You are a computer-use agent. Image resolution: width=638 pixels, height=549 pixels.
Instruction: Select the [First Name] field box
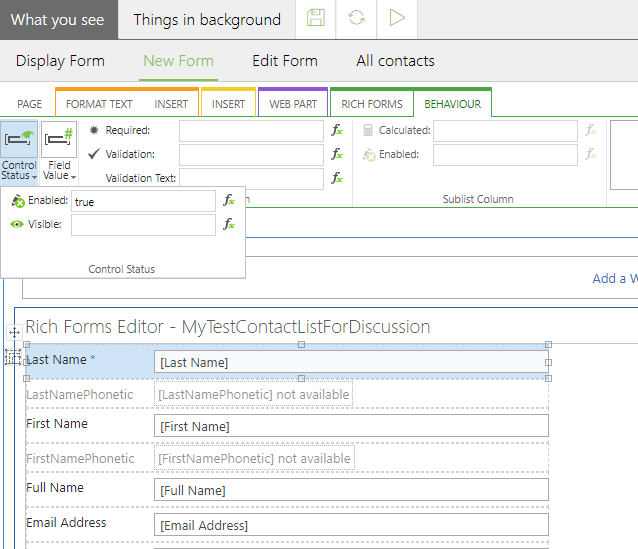coord(351,427)
